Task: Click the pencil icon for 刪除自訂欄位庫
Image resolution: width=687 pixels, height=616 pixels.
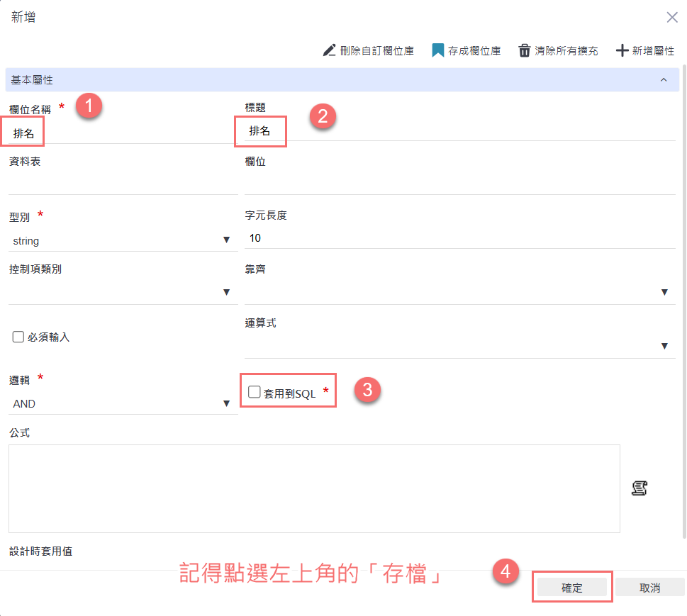Action: click(x=329, y=50)
